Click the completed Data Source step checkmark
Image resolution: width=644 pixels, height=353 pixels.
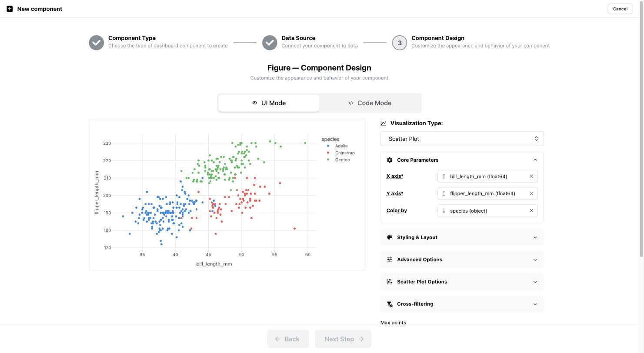tap(270, 43)
